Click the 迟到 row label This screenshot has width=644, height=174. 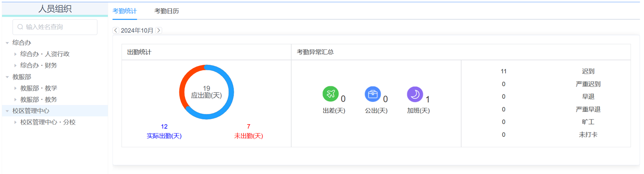pyautogui.click(x=588, y=71)
